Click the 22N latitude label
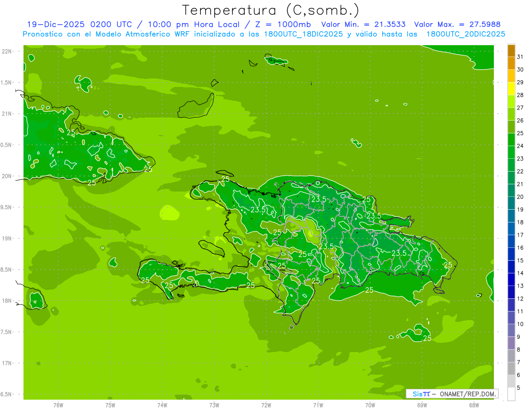 (8, 51)
